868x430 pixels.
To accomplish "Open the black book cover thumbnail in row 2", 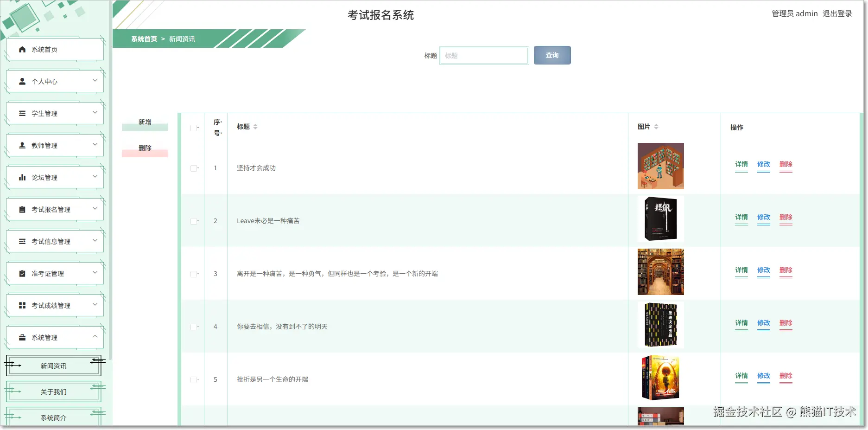I will click(661, 219).
